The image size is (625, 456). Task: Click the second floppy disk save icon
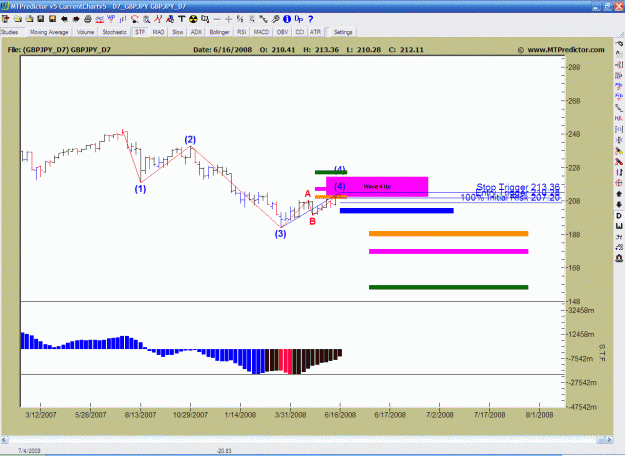(x=52, y=19)
